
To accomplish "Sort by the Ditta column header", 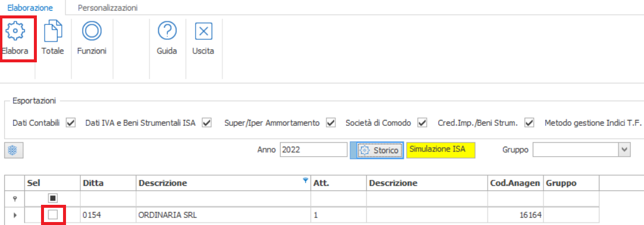I will (108, 183).
